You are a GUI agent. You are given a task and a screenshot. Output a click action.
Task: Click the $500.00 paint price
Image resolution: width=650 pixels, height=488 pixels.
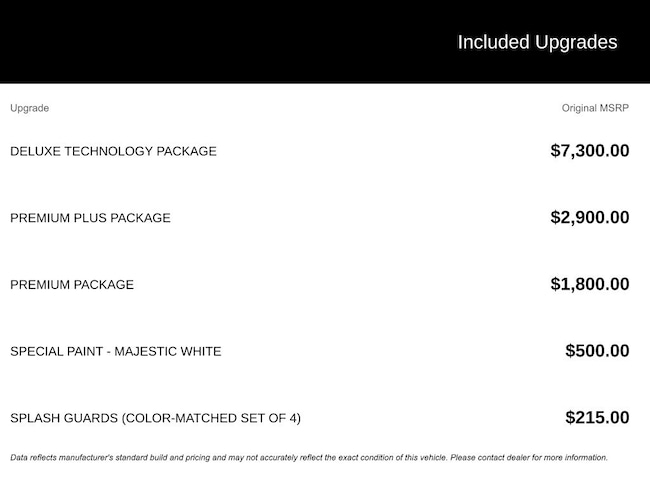(597, 351)
